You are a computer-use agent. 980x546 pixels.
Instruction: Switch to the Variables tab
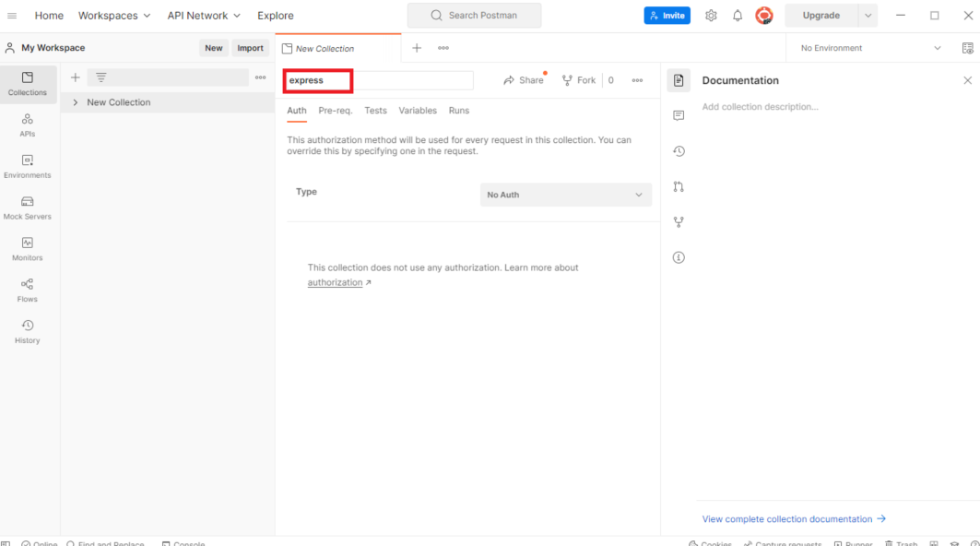pyautogui.click(x=418, y=111)
